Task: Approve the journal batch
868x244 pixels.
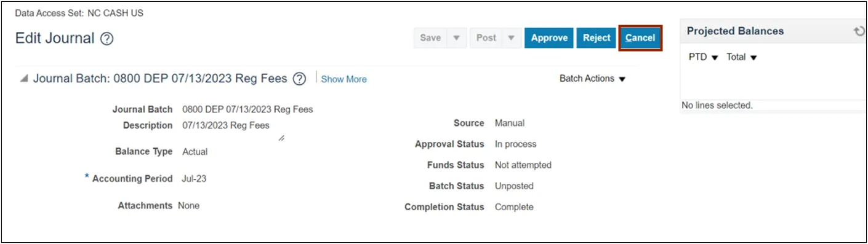Action: 549,38
